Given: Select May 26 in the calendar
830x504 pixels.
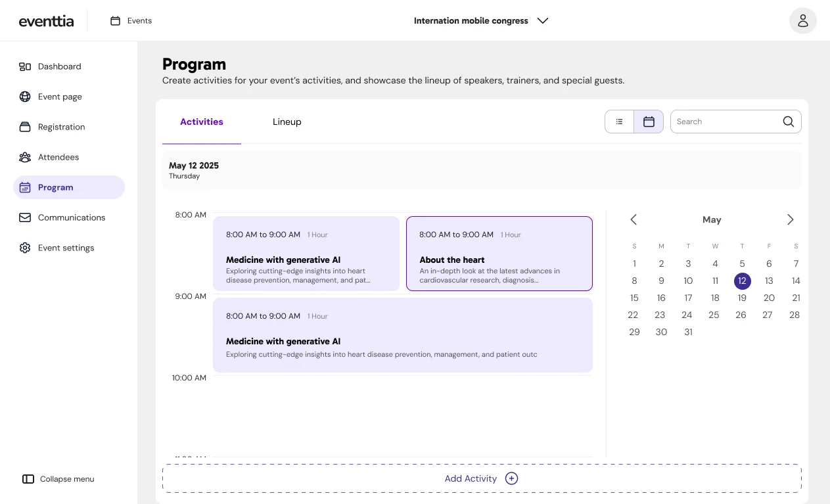Looking at the screenshot, I should (x=741, y=315).
